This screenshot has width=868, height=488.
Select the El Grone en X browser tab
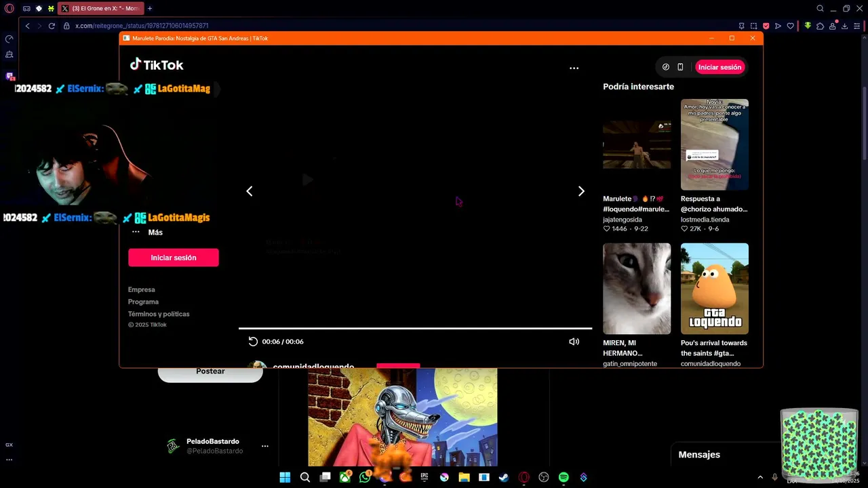pyautogui.click(x=100, y=9)
